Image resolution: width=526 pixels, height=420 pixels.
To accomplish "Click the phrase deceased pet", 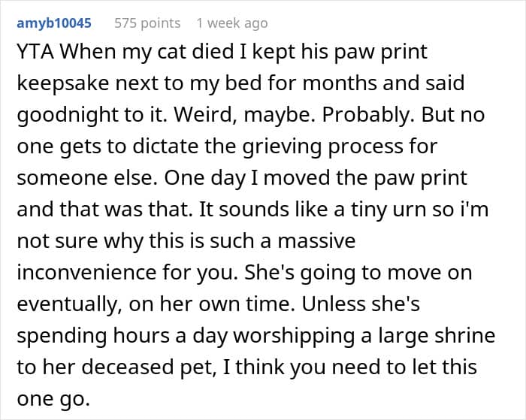I will pos(149,367).
